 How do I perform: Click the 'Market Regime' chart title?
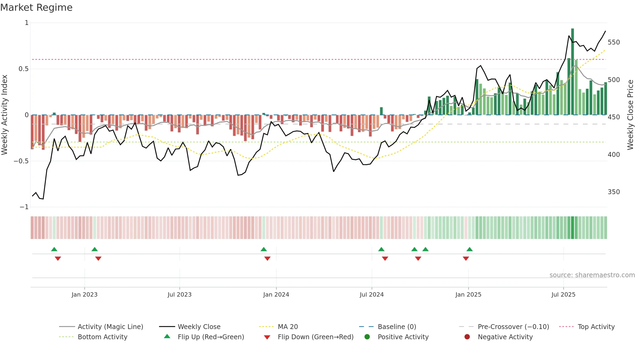[x=36, y=8]
